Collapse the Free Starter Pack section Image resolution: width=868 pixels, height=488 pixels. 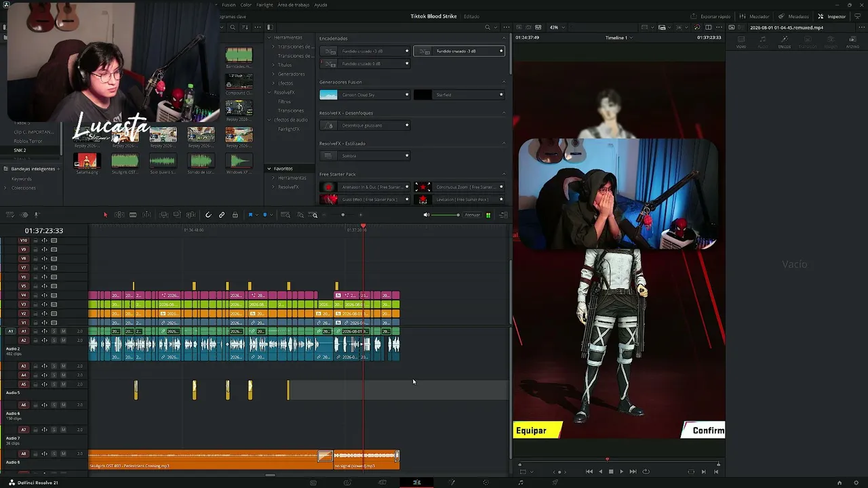tap(503, 174)
